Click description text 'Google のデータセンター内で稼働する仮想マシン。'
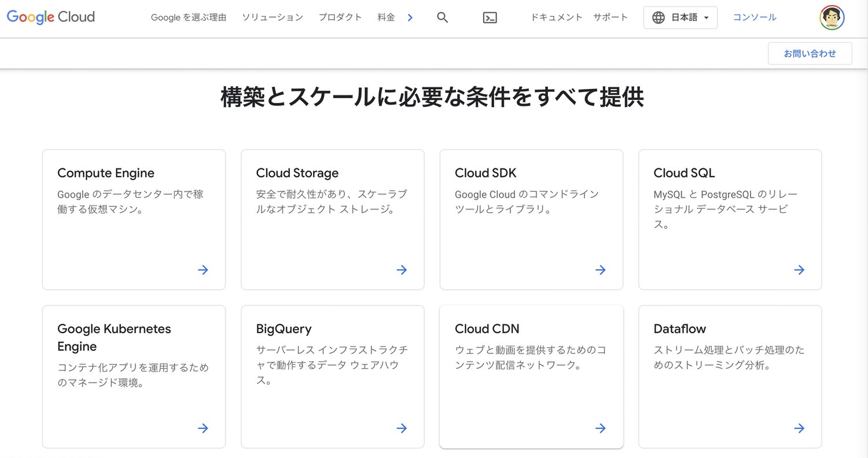Screen dimensions: 868x458 pyautogui.click(x=130, y=202)
